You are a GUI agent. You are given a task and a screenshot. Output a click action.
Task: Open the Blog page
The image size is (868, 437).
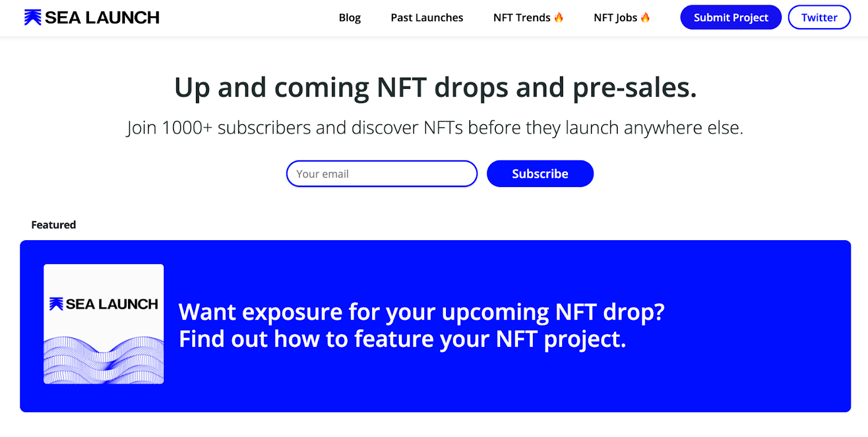(x=350, y=17)
